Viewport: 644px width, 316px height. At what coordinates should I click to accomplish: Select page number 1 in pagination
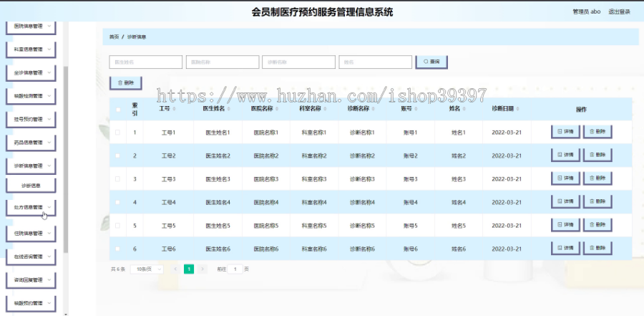point(189,269)
